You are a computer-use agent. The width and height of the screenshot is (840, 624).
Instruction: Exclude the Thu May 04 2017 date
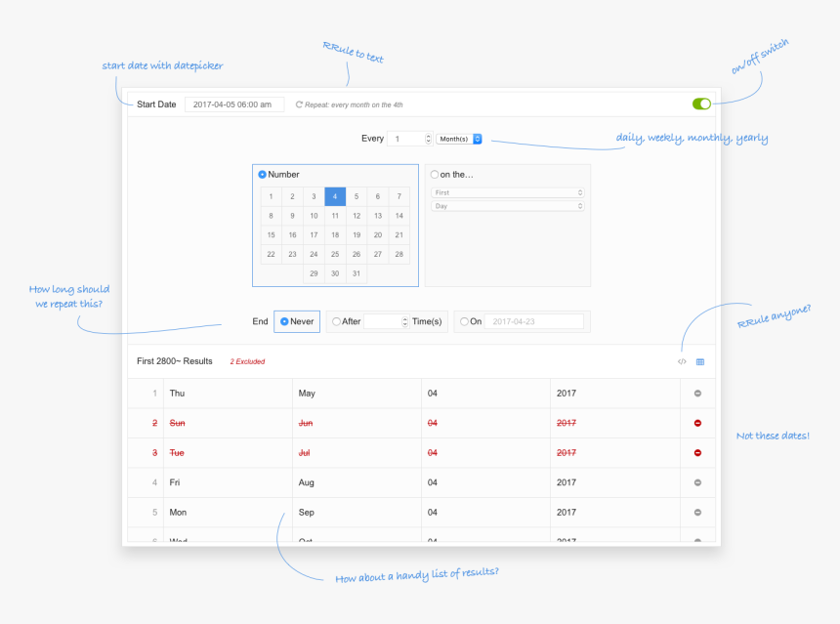697,394
